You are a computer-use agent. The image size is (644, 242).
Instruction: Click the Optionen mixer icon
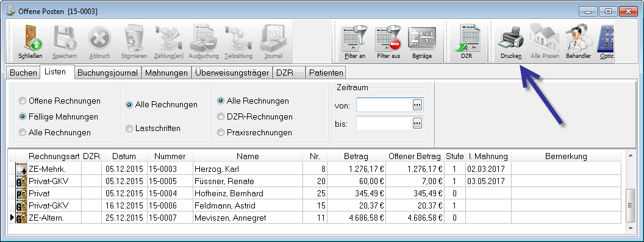click(606, 38)
